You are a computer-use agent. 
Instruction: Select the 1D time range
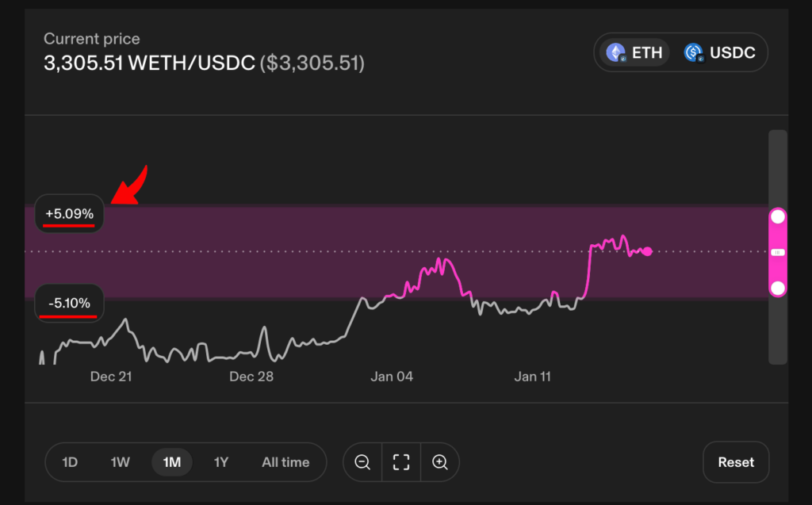tap(70, 462)
